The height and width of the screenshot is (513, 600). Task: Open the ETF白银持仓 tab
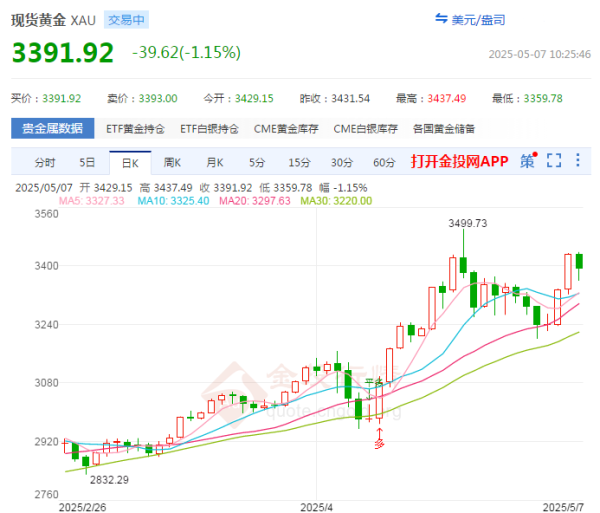coord(209,129)
